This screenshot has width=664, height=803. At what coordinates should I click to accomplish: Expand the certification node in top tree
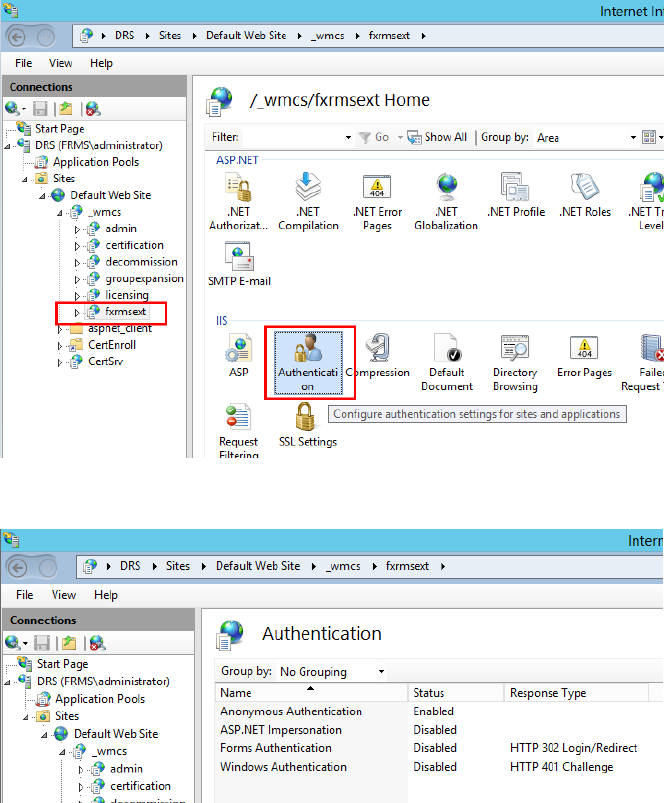[x=77, y=246]
